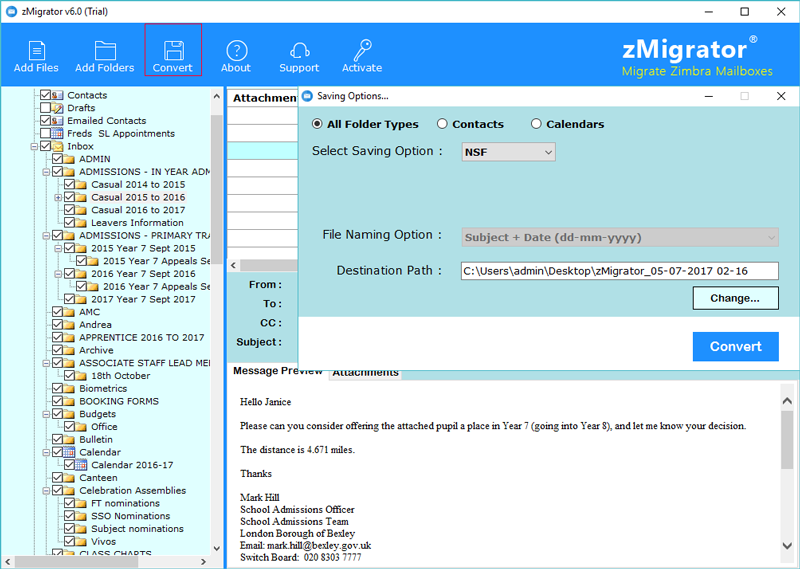Viewport: 800px width, 569px height.
Task: Check the Freds SL Appointments checkbox
Action: [x=45, y=133]
